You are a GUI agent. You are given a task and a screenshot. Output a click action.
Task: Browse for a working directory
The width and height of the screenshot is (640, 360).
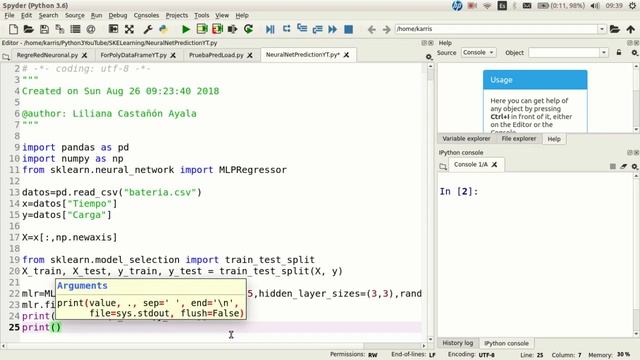[615, 29]
